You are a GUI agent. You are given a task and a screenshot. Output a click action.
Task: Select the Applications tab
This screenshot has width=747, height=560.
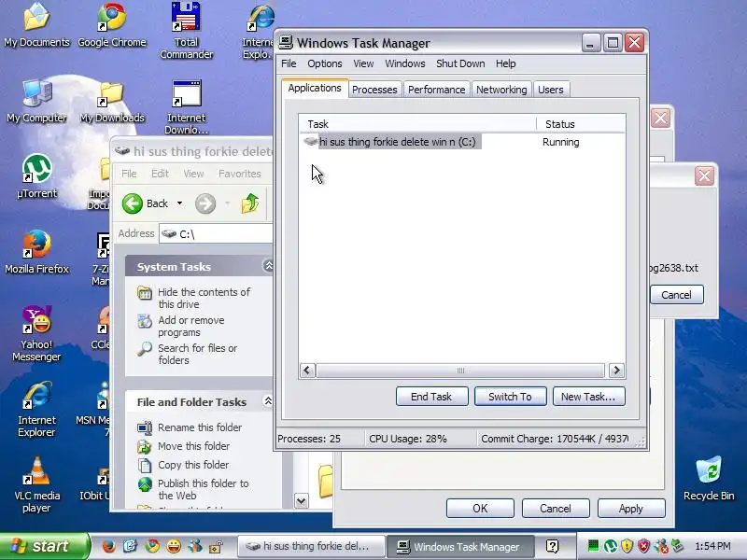click(x=315, y=88)
